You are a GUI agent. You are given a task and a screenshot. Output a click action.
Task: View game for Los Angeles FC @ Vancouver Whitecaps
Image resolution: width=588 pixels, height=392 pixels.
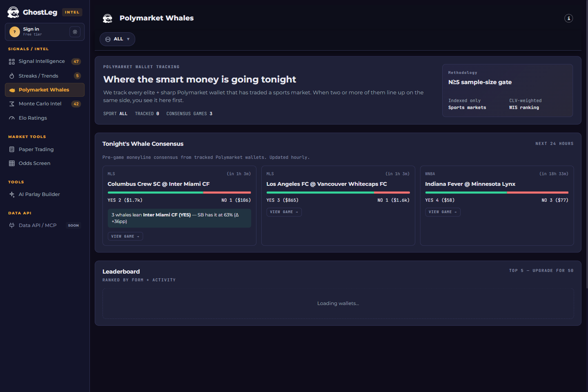[284, 212]
